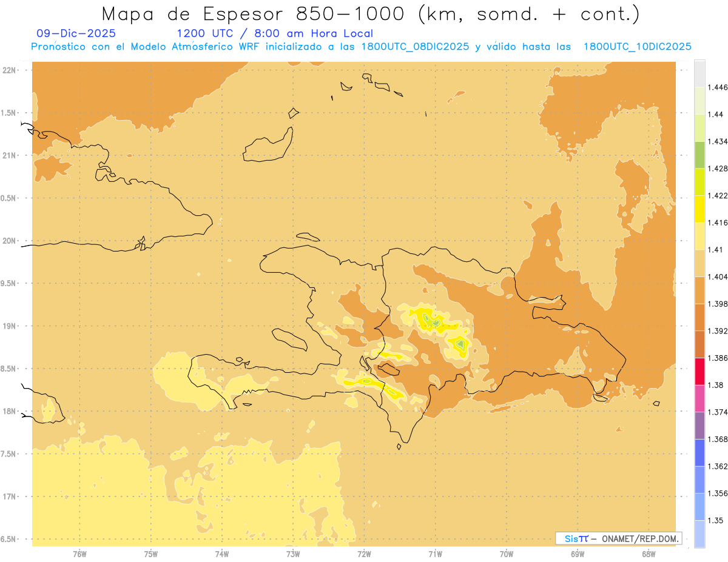This screenshot has width=728, height=562.
Task: Select the forecast date "09-Dic-2025"
Action: pos(76,33)
